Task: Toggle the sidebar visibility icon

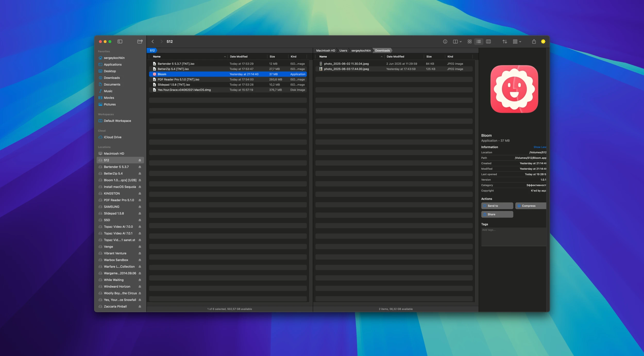Action: pyautogui.click(x=120, y=41)
